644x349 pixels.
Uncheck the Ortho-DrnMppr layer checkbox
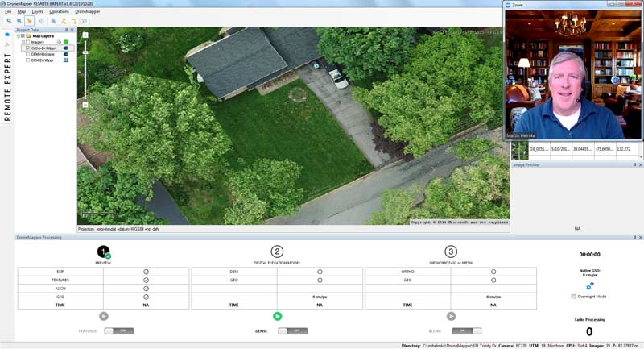point(27,48)
